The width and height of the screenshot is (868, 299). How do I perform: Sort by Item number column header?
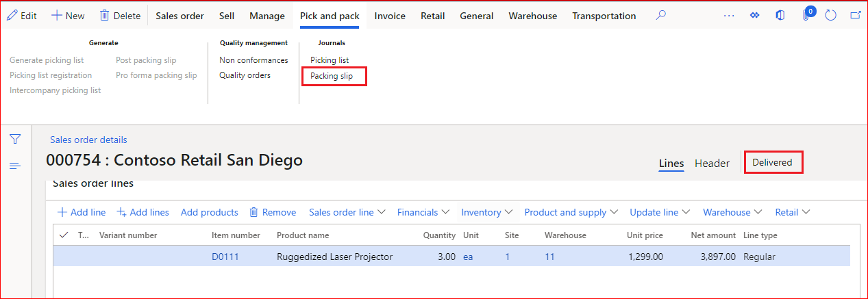click(x=236, y=235)
